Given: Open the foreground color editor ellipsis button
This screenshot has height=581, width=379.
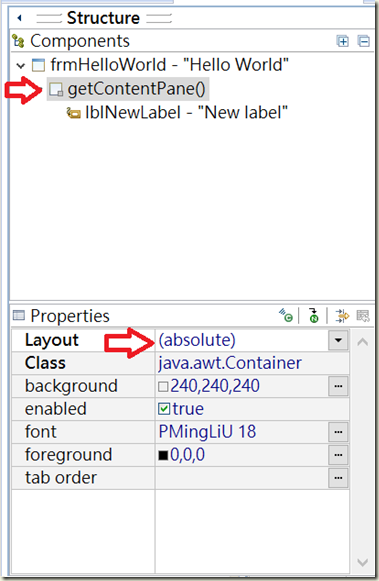Looking at the screenshot, I should tap(338, 455).
